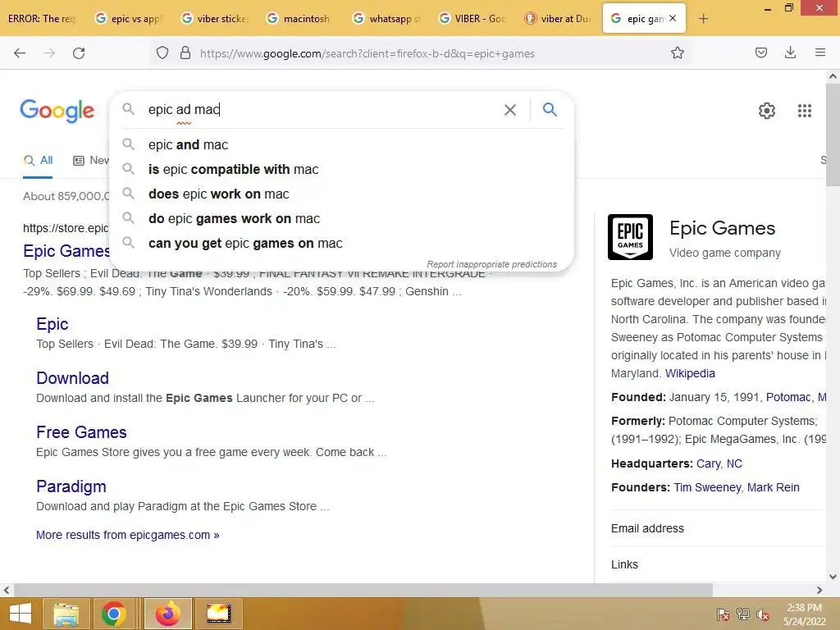840x630 pixels.
Task: Select the All search results tab
Action: pyautogui.click(x=38, y=160)
